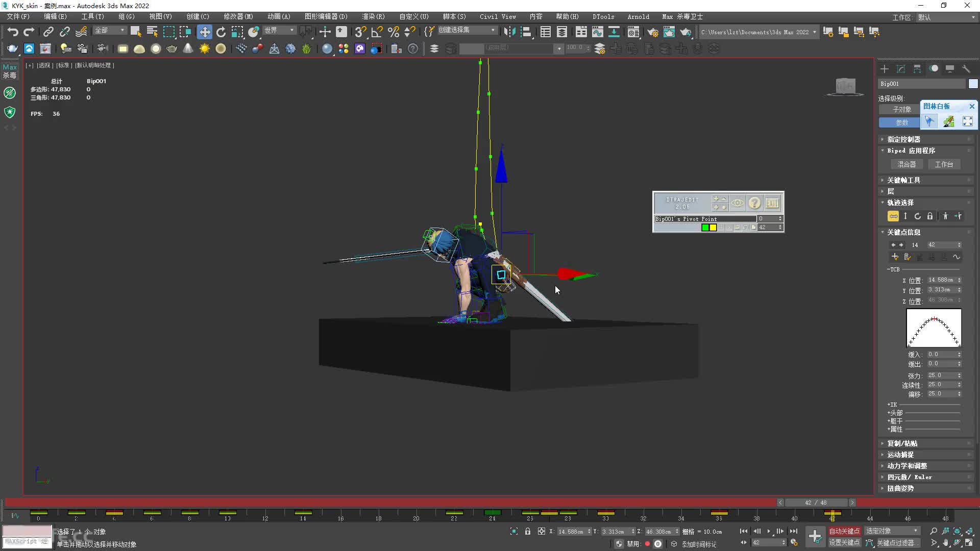Click the 设置关键点 button
Viewport: 980px width, 551px height.
click(x=845, y=543)
